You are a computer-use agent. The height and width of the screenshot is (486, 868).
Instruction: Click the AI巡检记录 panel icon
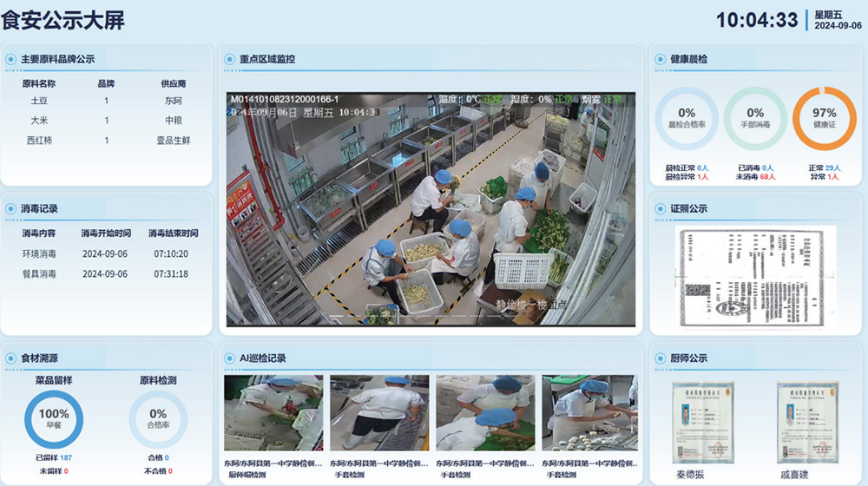tap(229, 358)
